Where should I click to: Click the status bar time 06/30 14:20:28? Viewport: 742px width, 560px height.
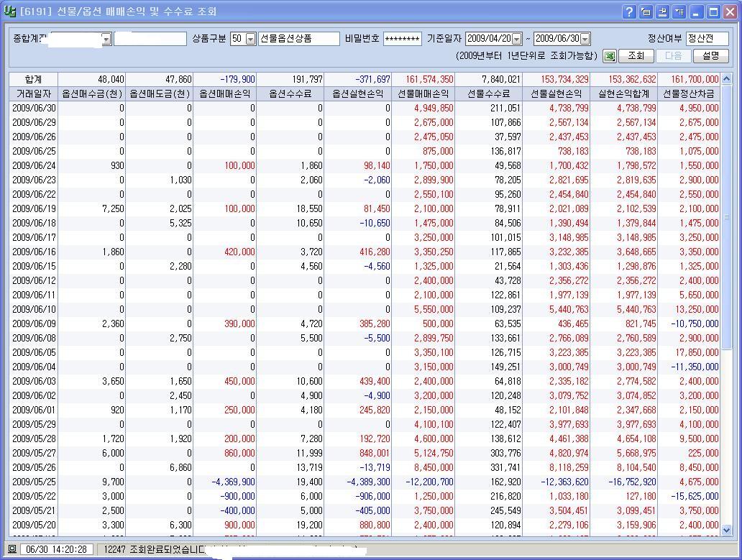56,549
